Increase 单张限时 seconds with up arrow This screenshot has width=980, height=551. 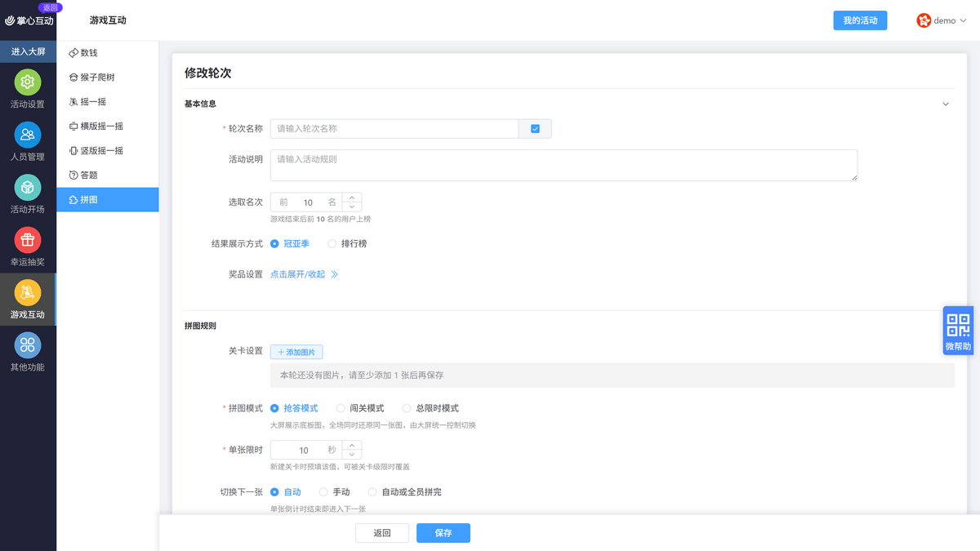(352, 445)
